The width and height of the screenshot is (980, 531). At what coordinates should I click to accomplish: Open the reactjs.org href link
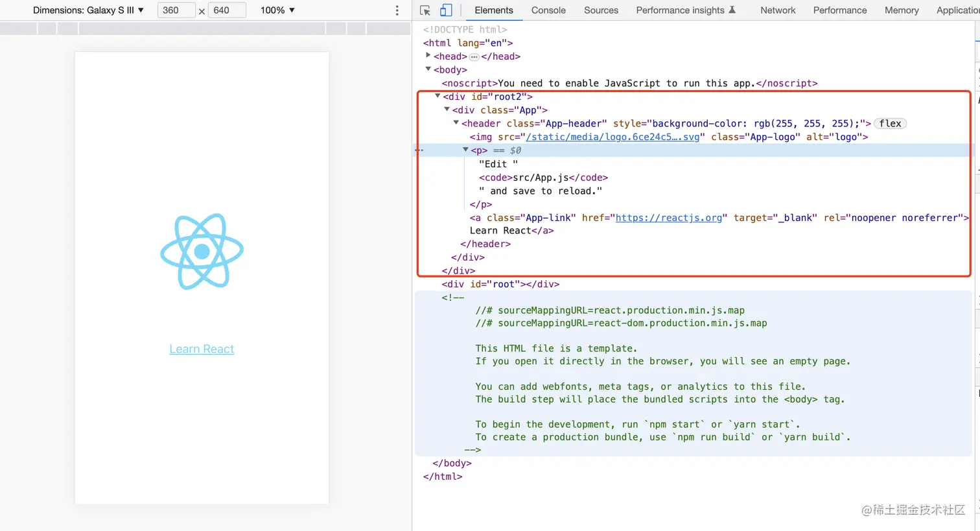click(669, 218)
